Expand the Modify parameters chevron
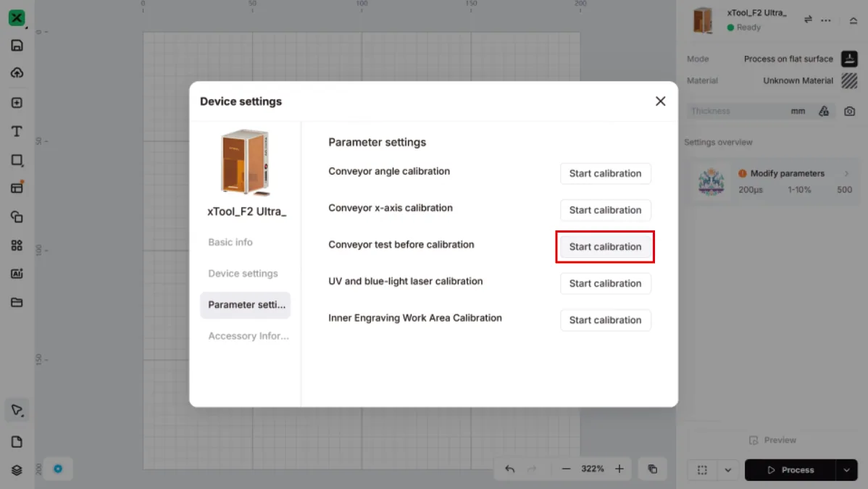 [x=846, y=173]
